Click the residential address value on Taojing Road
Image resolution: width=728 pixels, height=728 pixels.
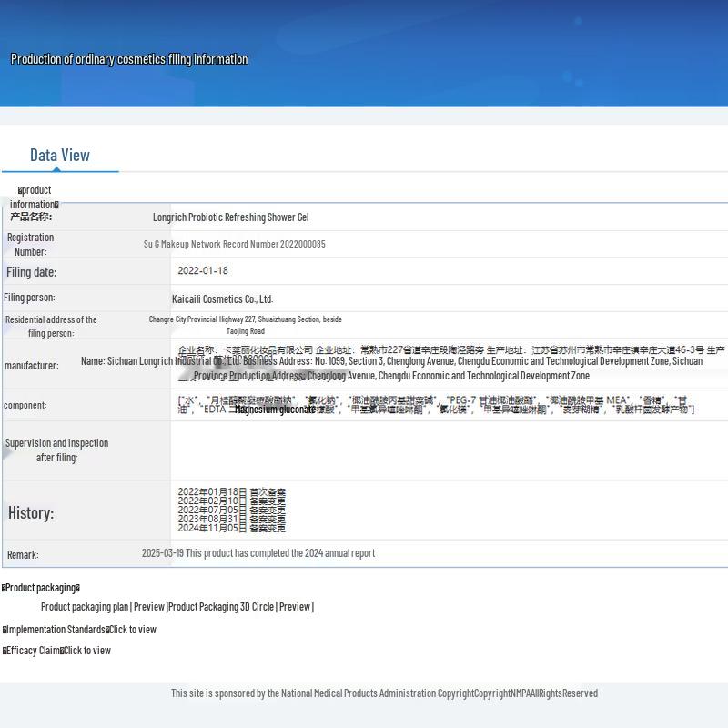tap(245, 325)
